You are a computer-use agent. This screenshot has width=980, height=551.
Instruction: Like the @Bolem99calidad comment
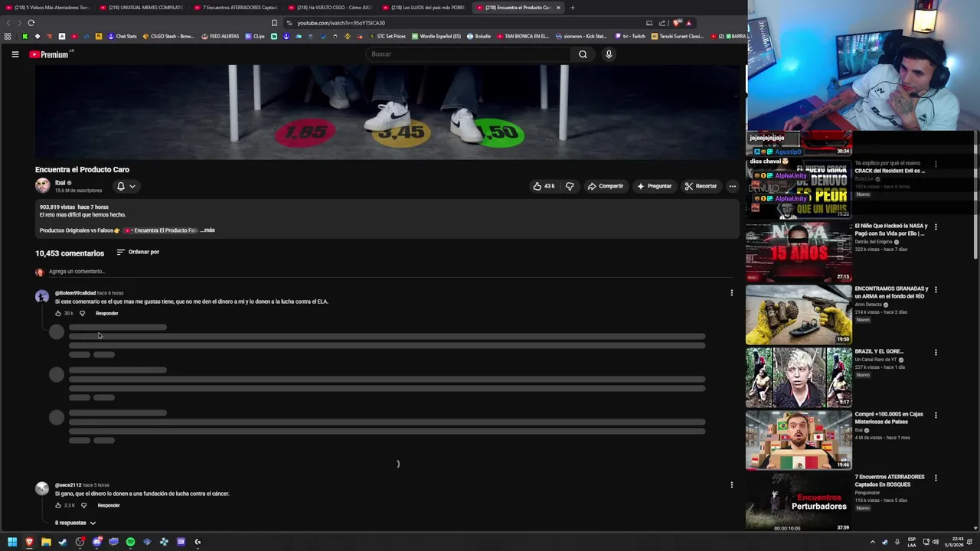58,313
